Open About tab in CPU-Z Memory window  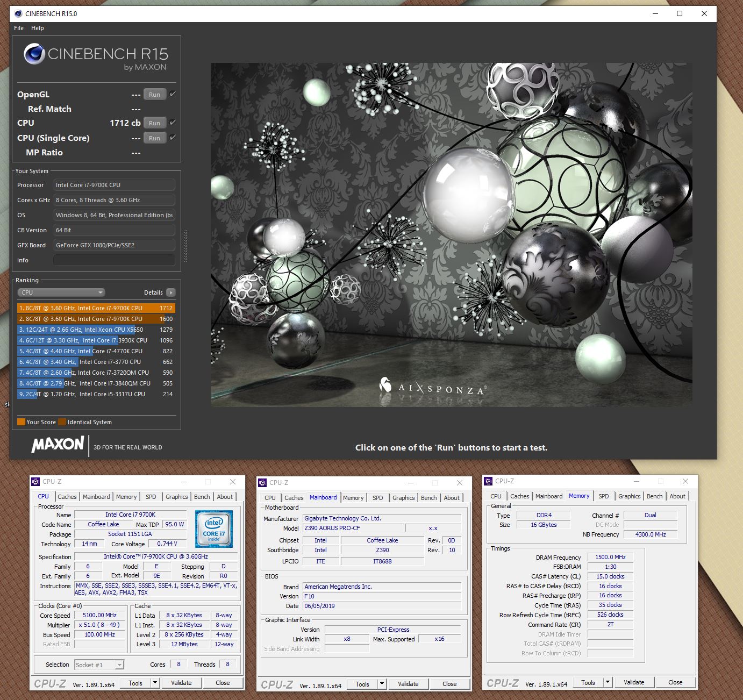click(677, 496)
